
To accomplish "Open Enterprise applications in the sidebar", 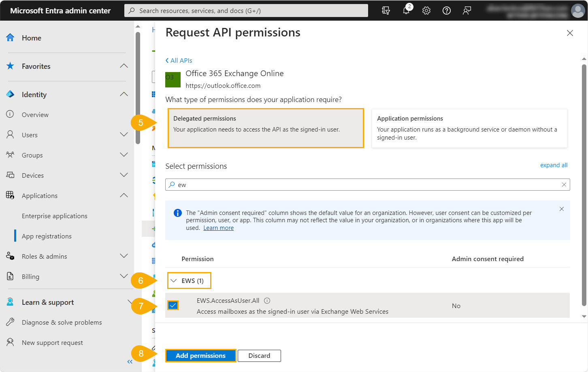I will pyautogui.click(x=55, y=216).
